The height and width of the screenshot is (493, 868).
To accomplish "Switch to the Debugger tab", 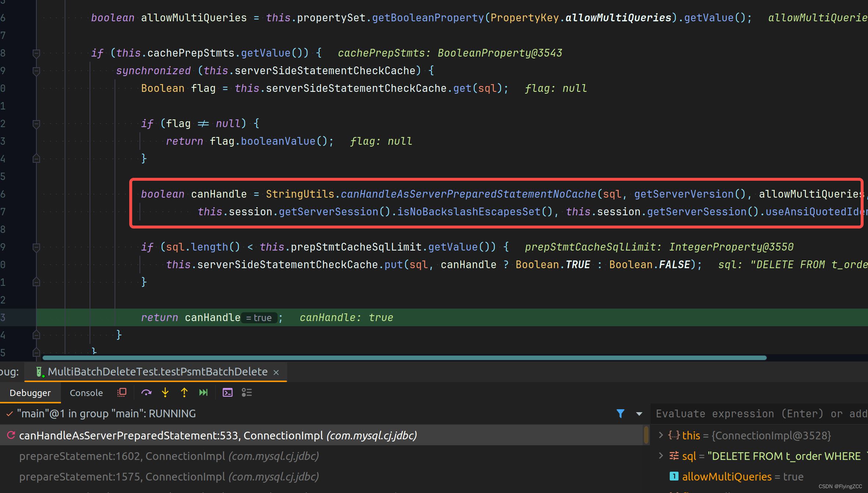I will pyautogui.click(x=30, y=393).
